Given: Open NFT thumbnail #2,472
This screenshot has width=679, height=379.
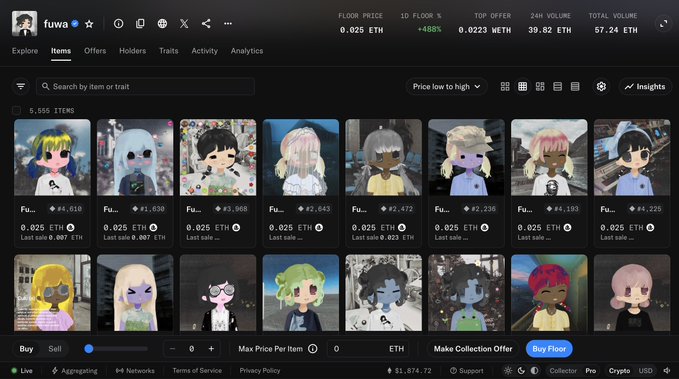Looking at the screenshot, I should point(384,158).
